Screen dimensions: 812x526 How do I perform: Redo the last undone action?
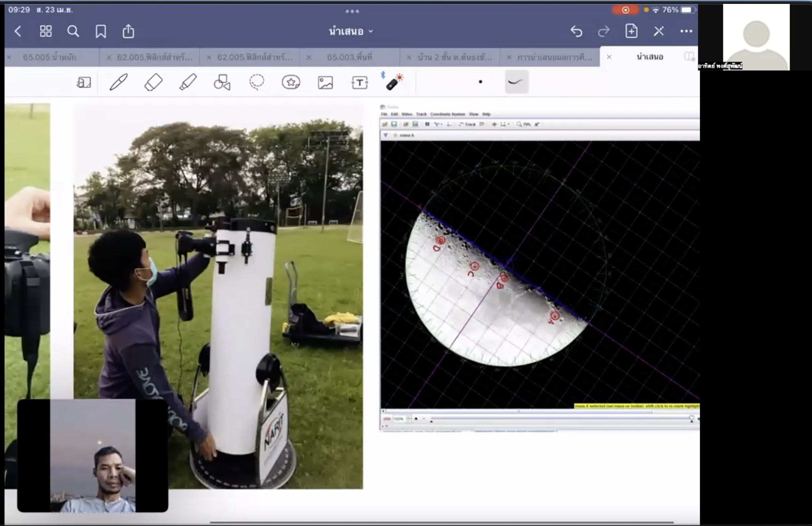tap(604, 31)
